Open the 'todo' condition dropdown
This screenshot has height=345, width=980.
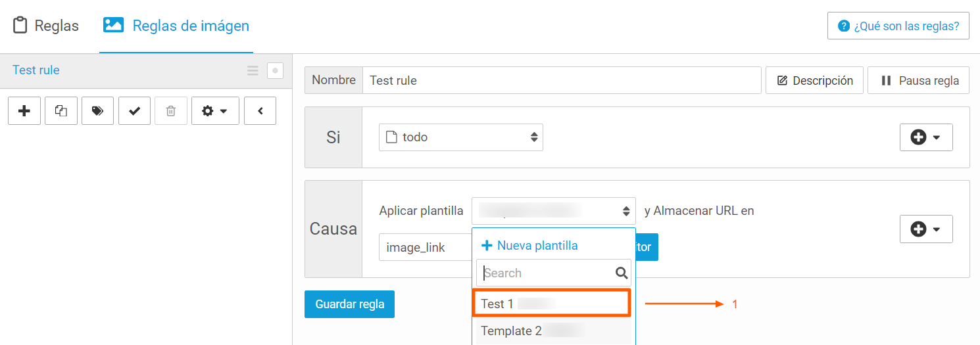pos(461,137)
